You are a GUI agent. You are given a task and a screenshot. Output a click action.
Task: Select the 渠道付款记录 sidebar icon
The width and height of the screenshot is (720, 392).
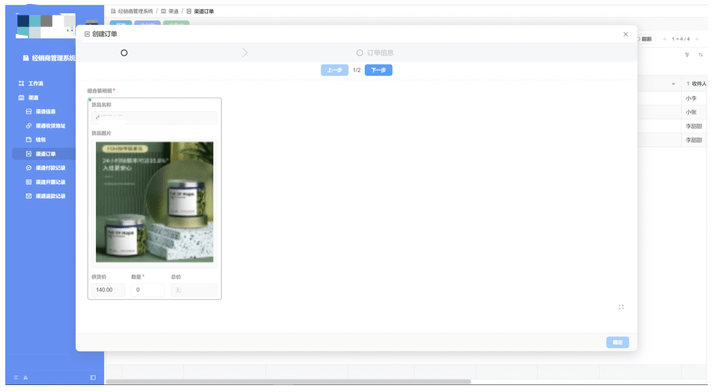point(28,168)
